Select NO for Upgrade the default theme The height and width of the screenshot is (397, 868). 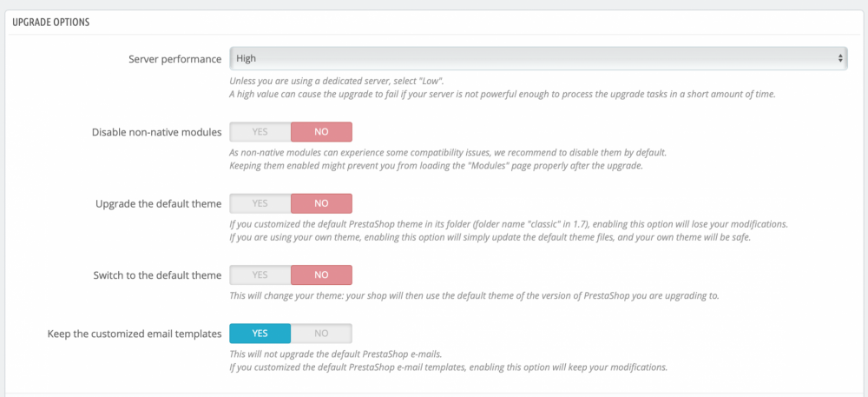(x=321, y=204)
